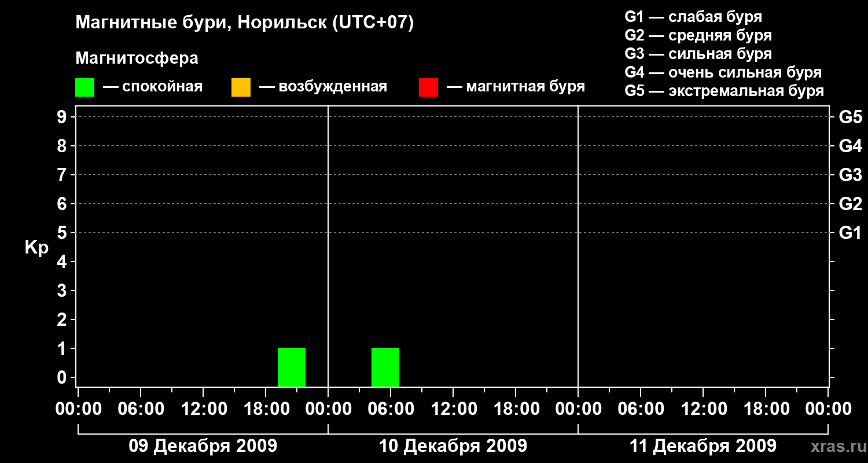Select the green Kp bar on 09 December evening
The image size is (868, 463).
tap(292, 367)
